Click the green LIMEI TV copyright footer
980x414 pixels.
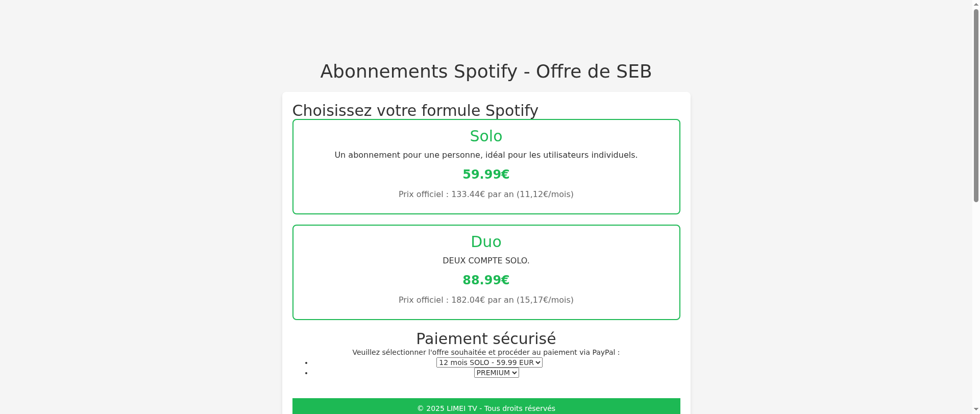(x=486, y=406)
